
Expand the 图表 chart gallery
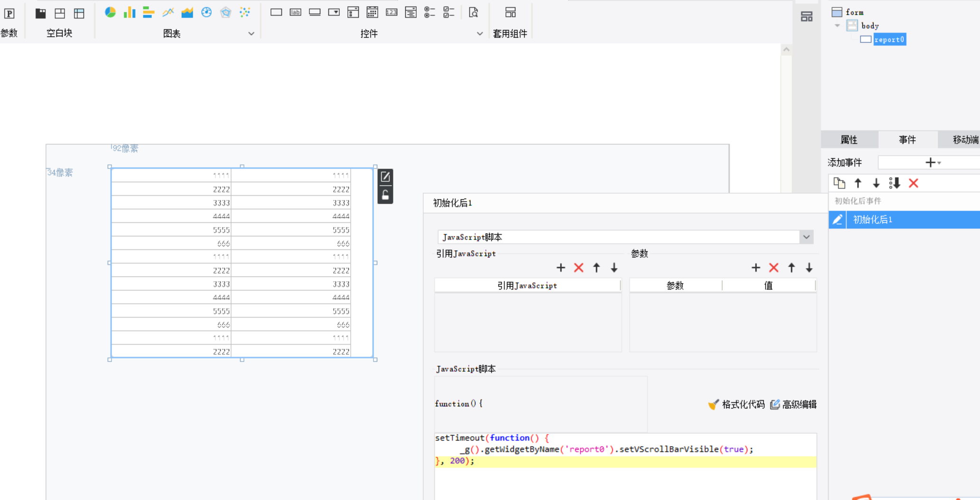pyautogui.click(x=252, y=34)
